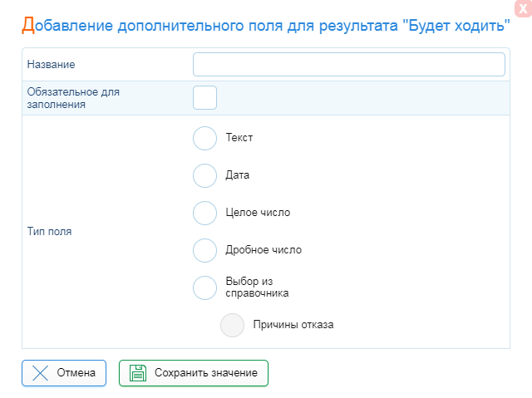This screenshot has height=398, width=532.
Task: Click the Обязательное для заполнения label text
Action: [73, 98]
